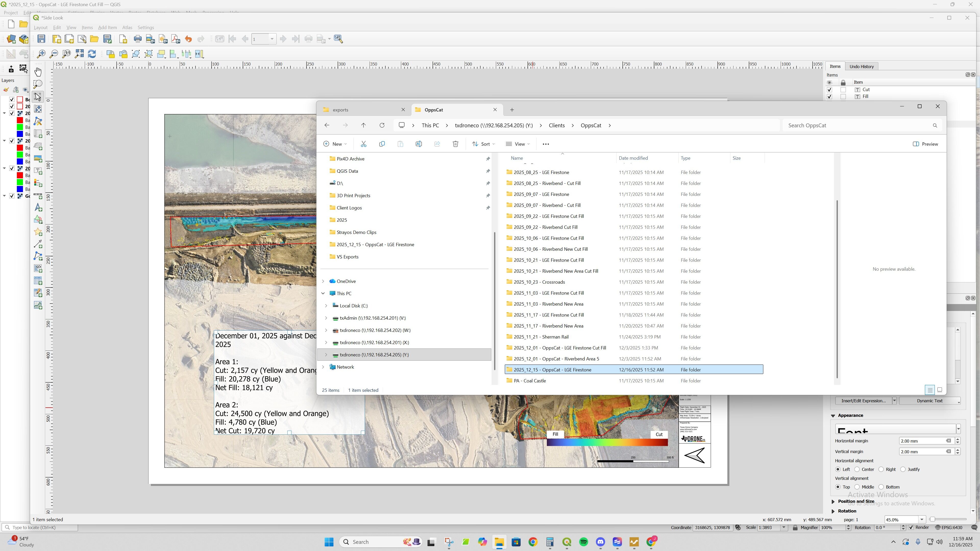The height and width of the screenshot is (551, 980).
Task: Toggle lock checkbox for the Cut item
Action: click(843, 90)
